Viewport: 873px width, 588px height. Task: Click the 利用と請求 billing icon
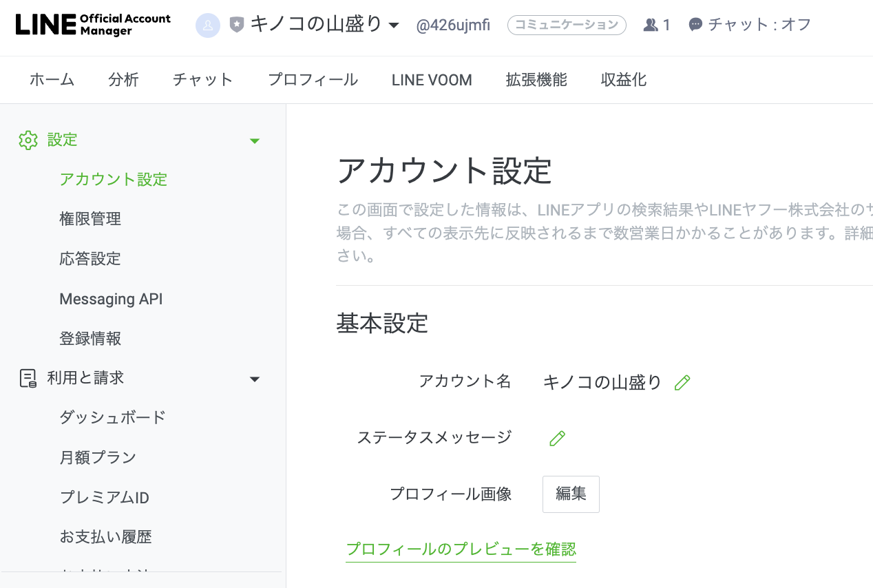[x=28, y=378]
